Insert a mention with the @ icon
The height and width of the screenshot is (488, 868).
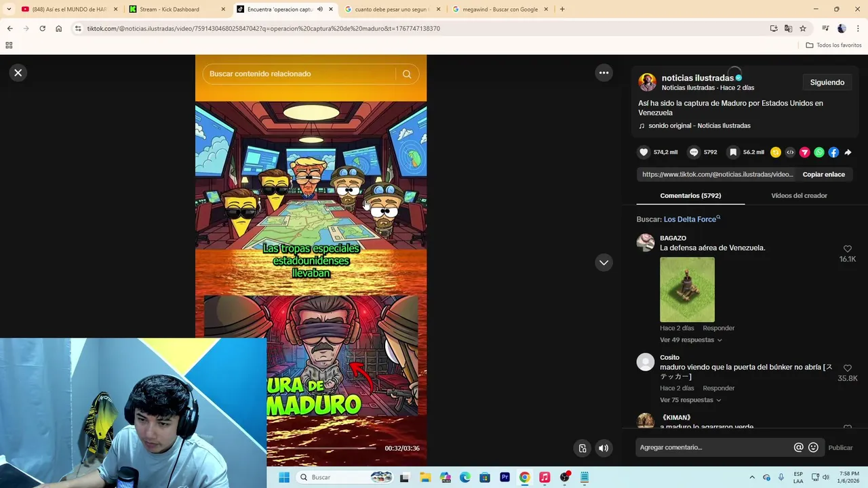tap(799, 447)
